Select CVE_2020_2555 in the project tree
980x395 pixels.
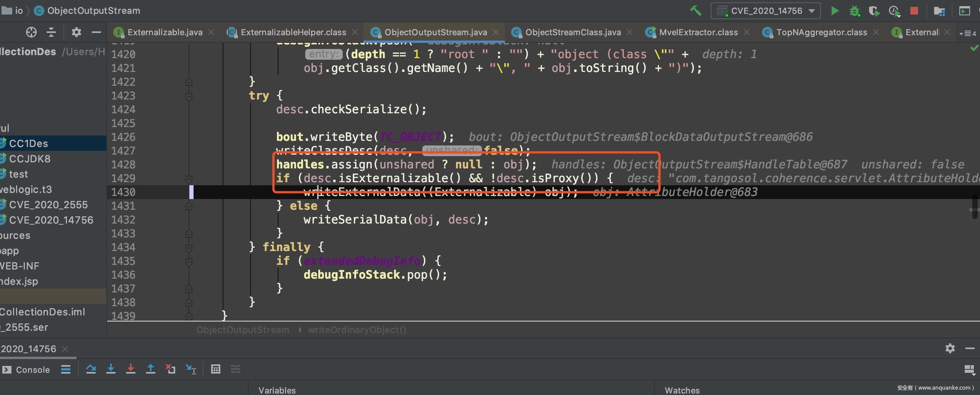pyautogui.click(x=48, y=205)
